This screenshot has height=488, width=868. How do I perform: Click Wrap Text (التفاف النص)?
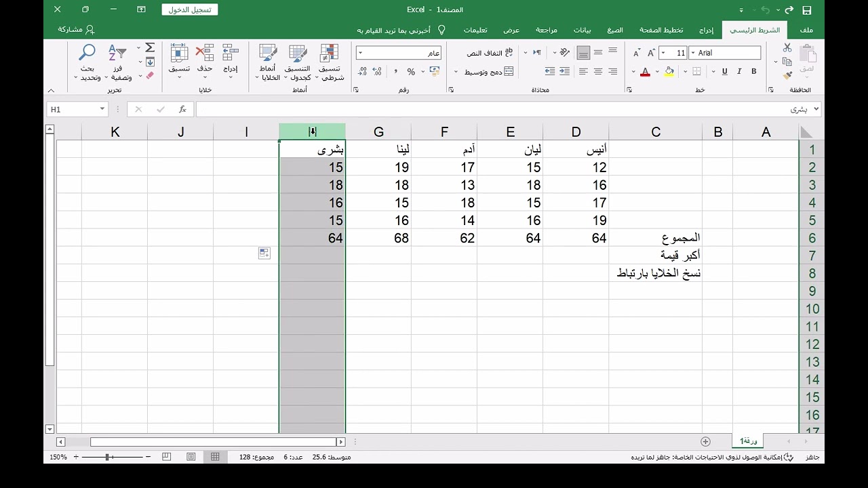click(490, 53)
